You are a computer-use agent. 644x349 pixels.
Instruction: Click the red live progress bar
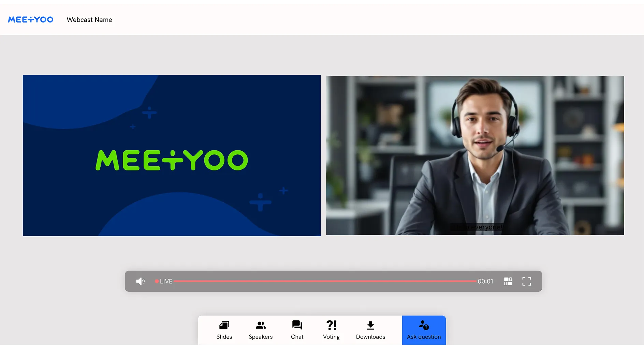[324, 281]
